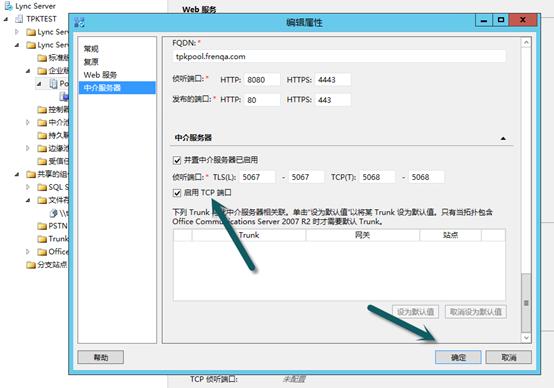The height and width of the screenshot is (388, 554).
Task: Click the 文件存 folder icon
Action: [x=42, y=200]
